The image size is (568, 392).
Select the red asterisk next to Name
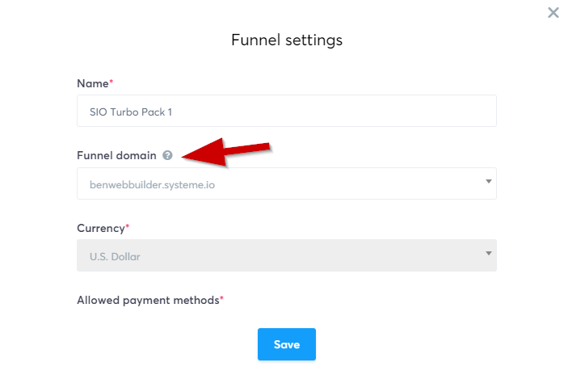tap(111, 81)
